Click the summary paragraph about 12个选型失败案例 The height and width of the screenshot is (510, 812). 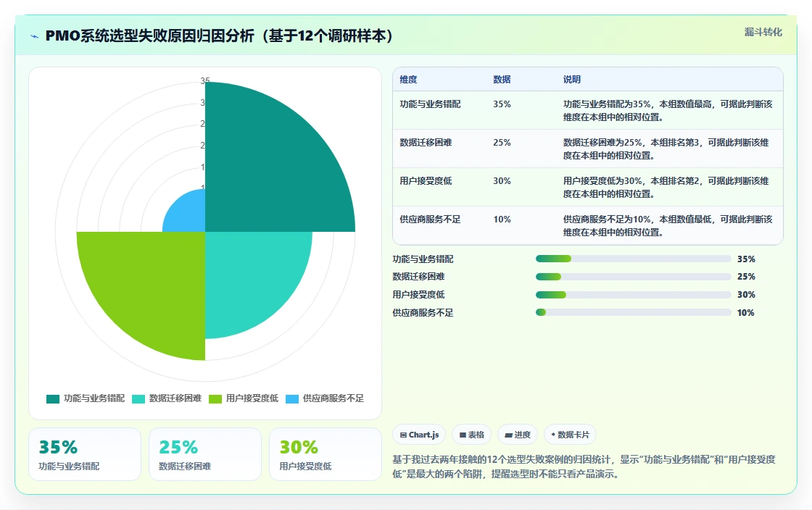(584, 467)
